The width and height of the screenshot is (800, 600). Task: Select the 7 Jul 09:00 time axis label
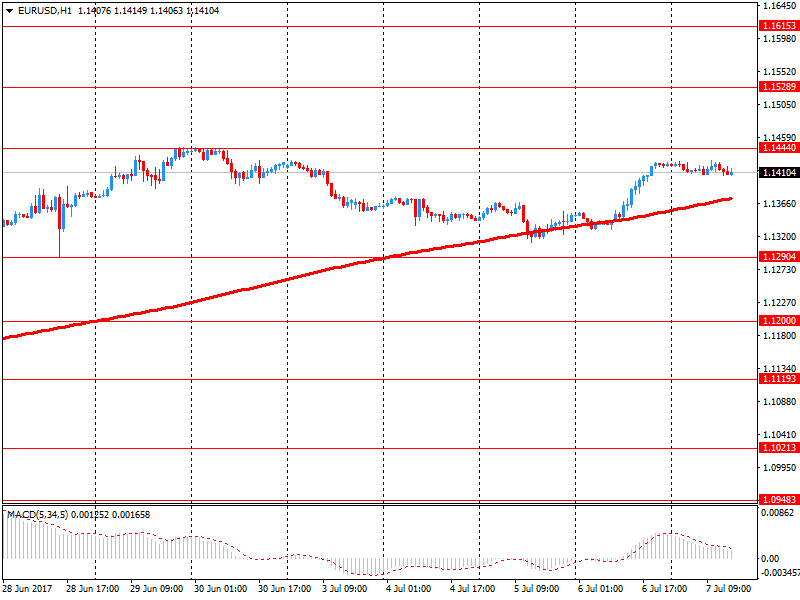pos(729,589)
